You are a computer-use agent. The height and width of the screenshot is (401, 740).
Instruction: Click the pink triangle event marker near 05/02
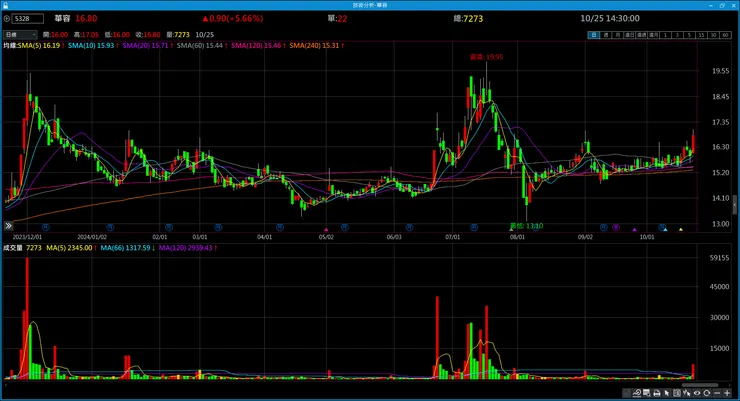326,230
